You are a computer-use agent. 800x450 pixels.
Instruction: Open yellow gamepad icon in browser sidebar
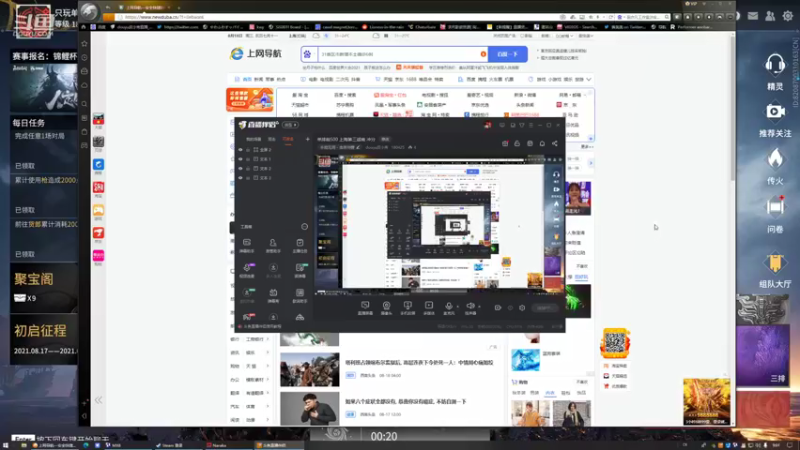click(98, 210)
